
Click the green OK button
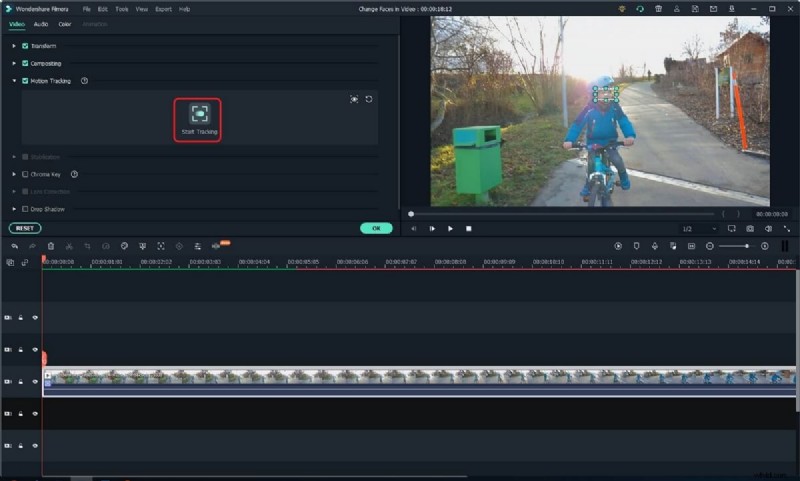pos(376,229)
